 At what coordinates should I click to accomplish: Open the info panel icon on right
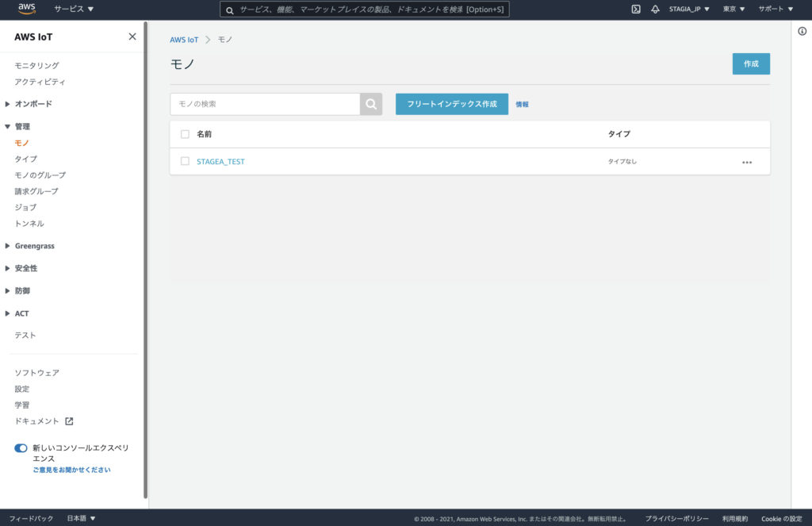click(x=802, y=31)
